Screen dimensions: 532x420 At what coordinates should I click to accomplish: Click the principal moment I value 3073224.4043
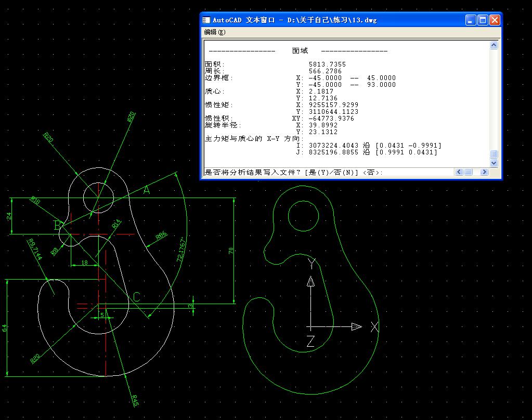pyautogui.click(x=333, y=146)
